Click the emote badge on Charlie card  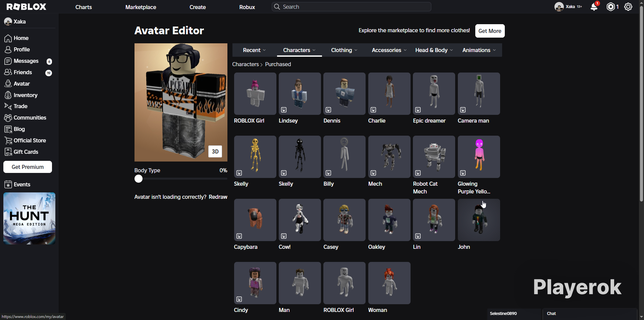pyautogui.click(x=373, y=110)
